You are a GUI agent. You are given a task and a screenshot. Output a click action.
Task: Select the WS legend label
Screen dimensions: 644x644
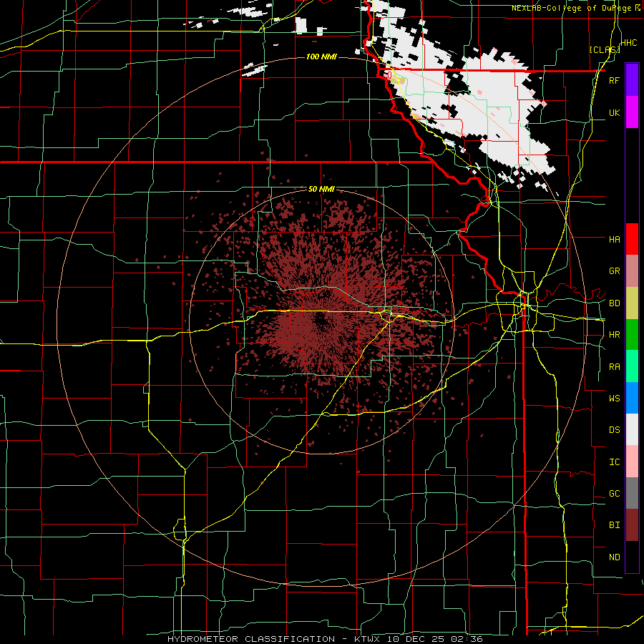[x=614, y=399]
